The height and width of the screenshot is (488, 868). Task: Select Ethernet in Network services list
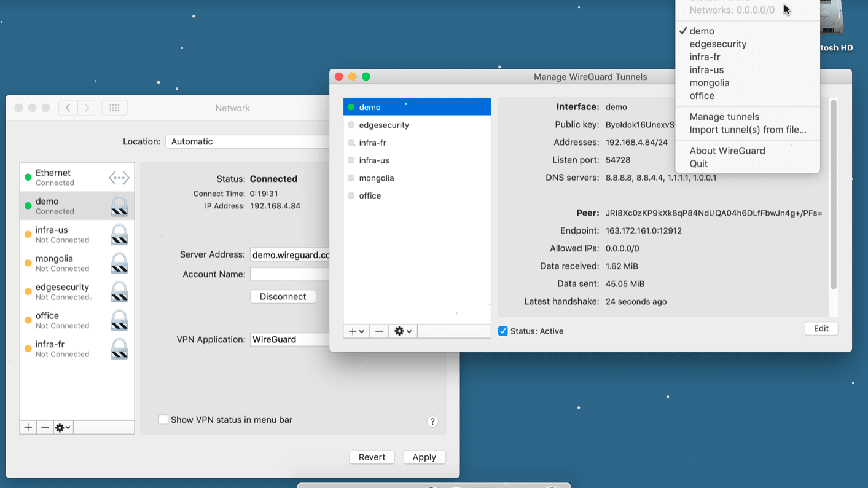[x=77, y=178]
